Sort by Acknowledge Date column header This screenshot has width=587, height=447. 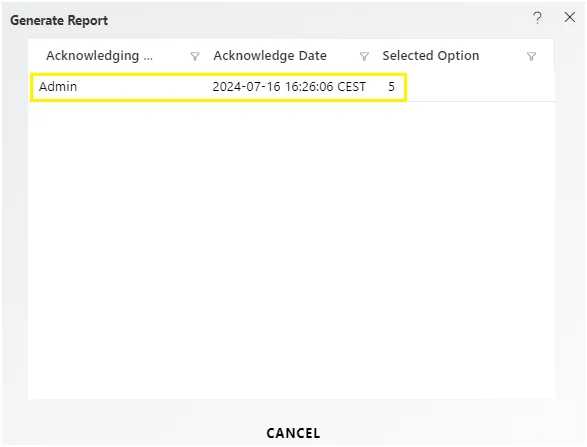pos(270,56)
